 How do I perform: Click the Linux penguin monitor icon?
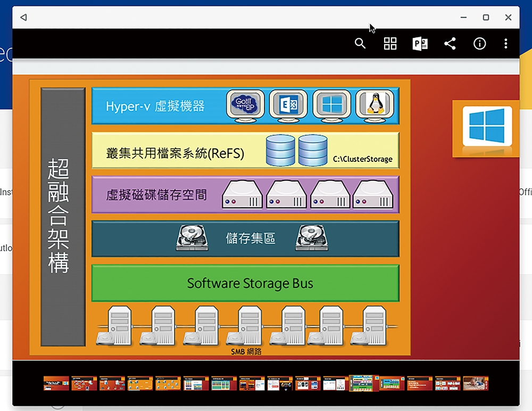click(375, 105)
